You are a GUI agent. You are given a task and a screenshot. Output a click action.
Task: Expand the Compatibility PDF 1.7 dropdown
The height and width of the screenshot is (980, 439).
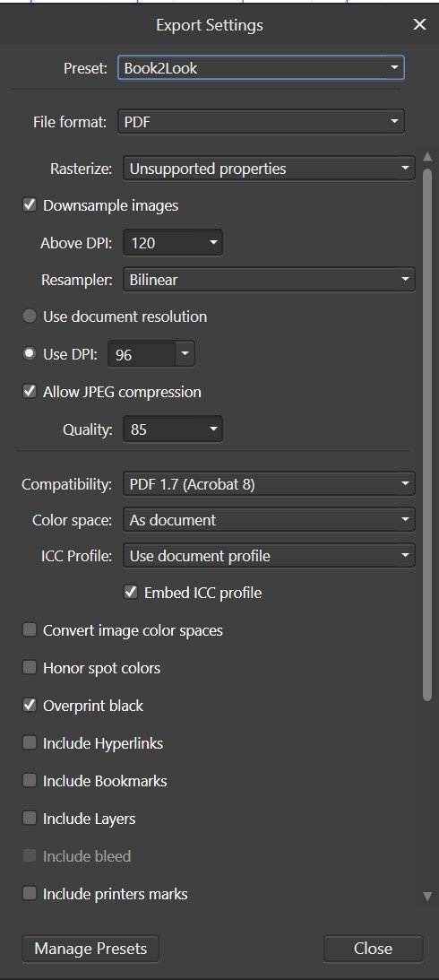(269, 484)
